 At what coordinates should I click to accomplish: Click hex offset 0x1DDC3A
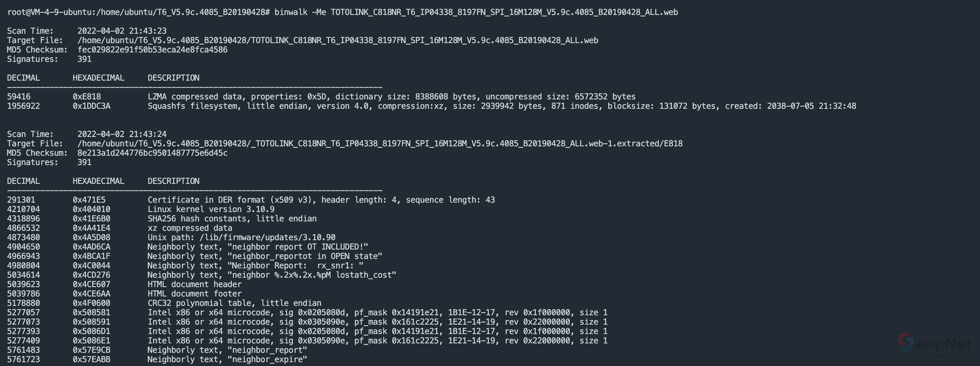[x=91, y=106]
